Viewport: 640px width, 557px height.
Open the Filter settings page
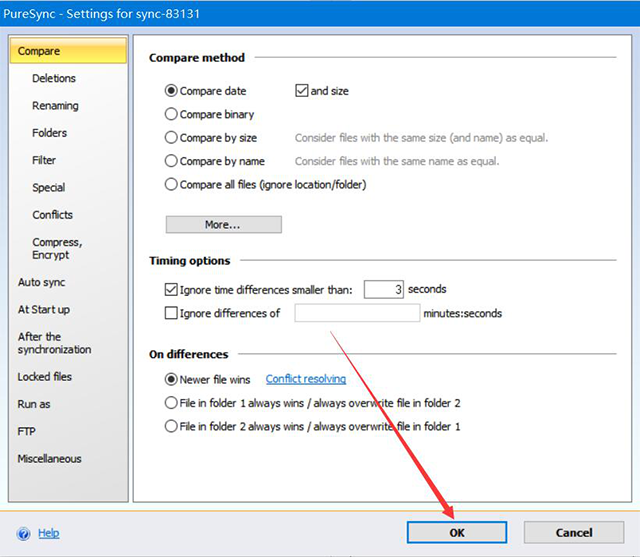(x=44, y=160)
